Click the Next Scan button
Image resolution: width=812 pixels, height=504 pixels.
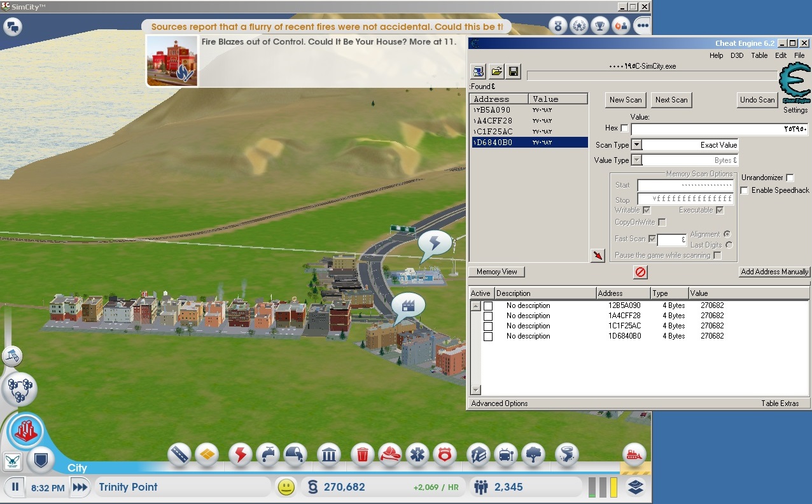point(671,100)
